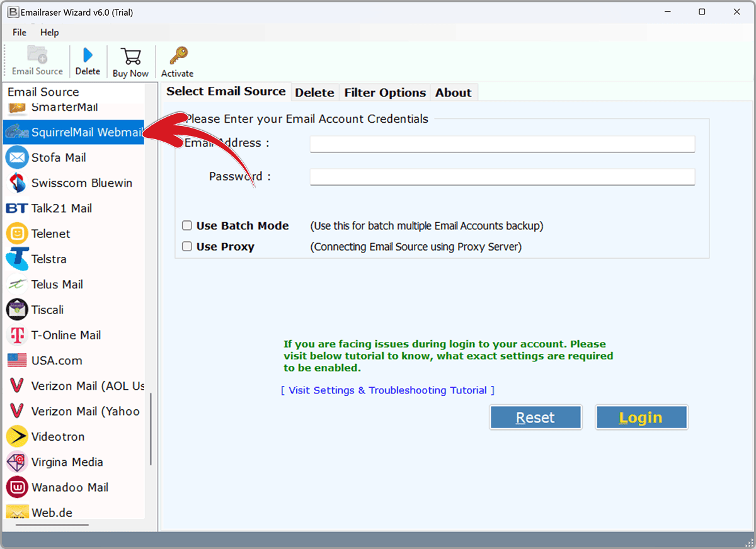This screenshot has width=756, height=549.
Task: Select the 'Telus Mail' list entry text
Action: pyautogui.click(x=57, y=285)
